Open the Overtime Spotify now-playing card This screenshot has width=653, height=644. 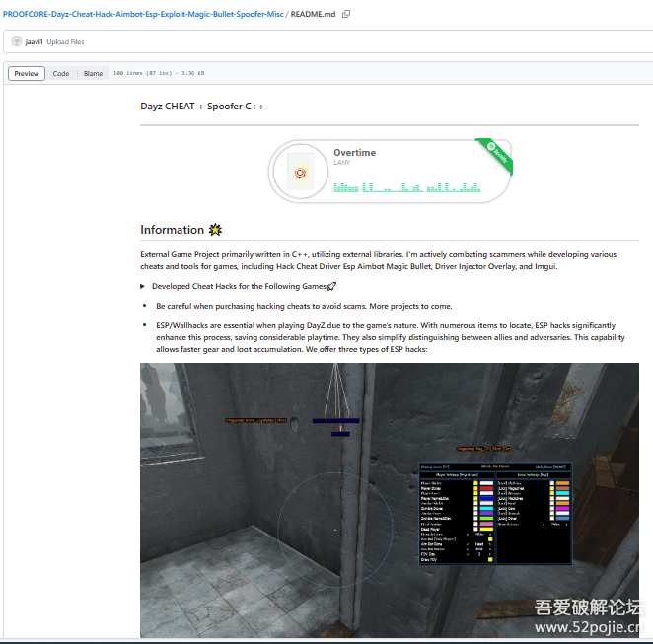click(x=391, y=171)
